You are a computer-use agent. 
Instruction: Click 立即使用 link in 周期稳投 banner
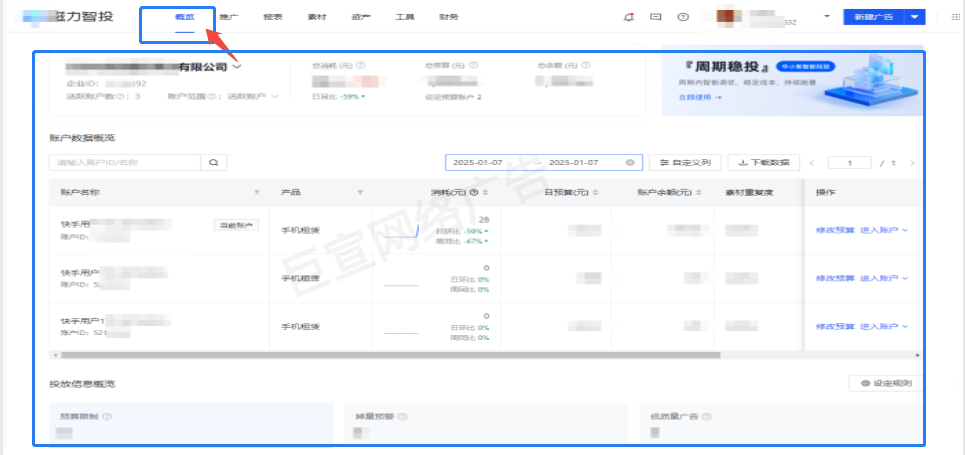701,97
